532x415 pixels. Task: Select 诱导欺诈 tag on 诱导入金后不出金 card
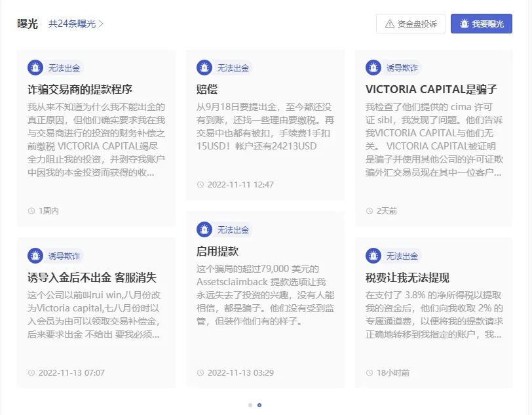(x=64, y=256)
